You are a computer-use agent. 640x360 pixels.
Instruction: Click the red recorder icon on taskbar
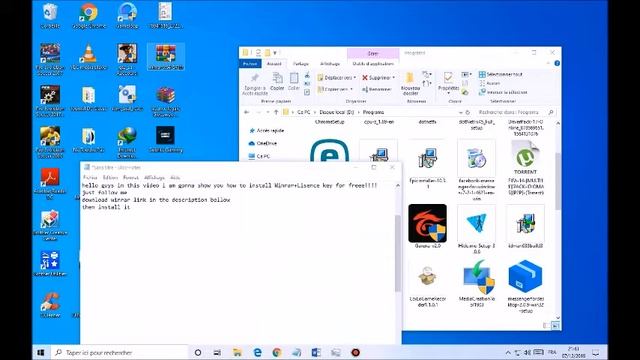pyautogui.click(x=356, y=352)
